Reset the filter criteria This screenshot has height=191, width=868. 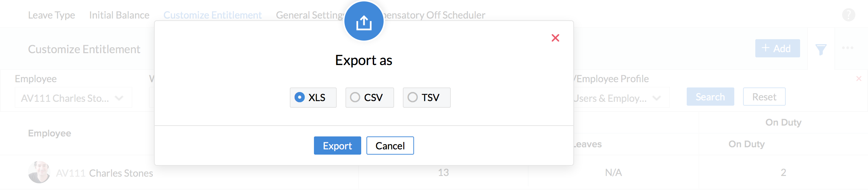[764, 97]
